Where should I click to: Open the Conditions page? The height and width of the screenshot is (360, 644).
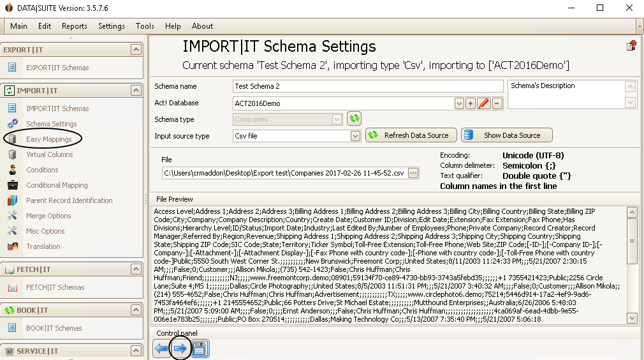pyautogui.click(x=42, y=169)
